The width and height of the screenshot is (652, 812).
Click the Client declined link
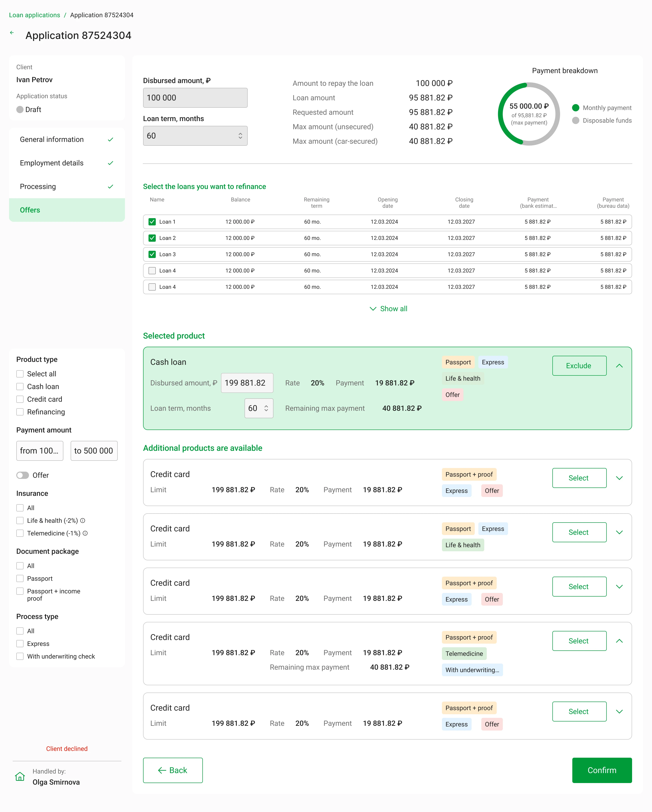[x=67, y=749]
